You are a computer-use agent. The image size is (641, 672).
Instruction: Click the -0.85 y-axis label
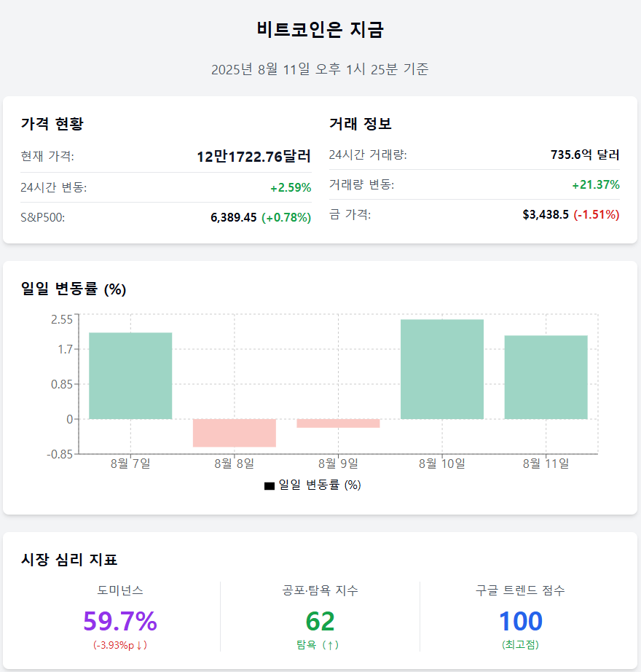(x=60, y=454)
